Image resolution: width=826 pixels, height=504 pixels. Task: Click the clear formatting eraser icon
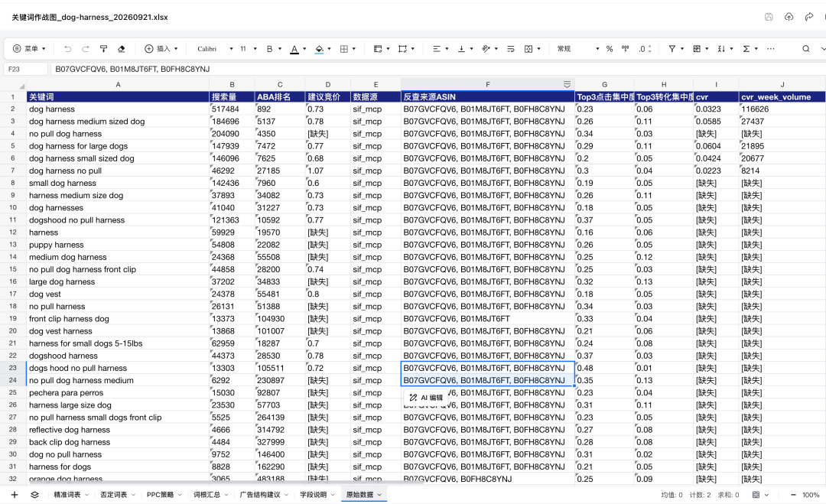pyautogui.click(x=121, y=49)
